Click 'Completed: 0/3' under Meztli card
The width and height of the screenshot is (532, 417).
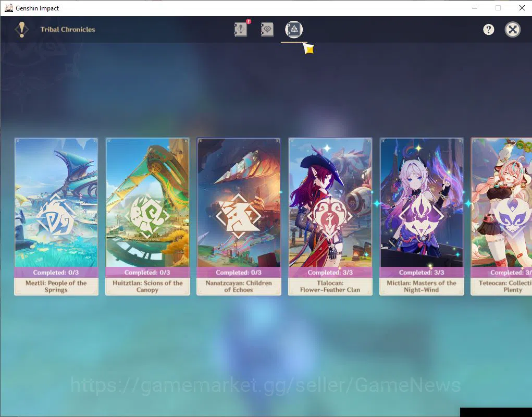(56, 273)
